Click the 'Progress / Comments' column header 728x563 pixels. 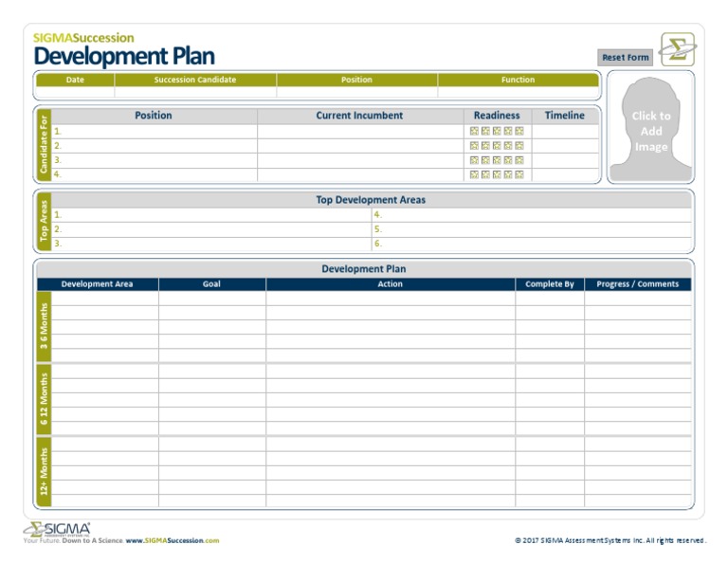click(637, 284)
